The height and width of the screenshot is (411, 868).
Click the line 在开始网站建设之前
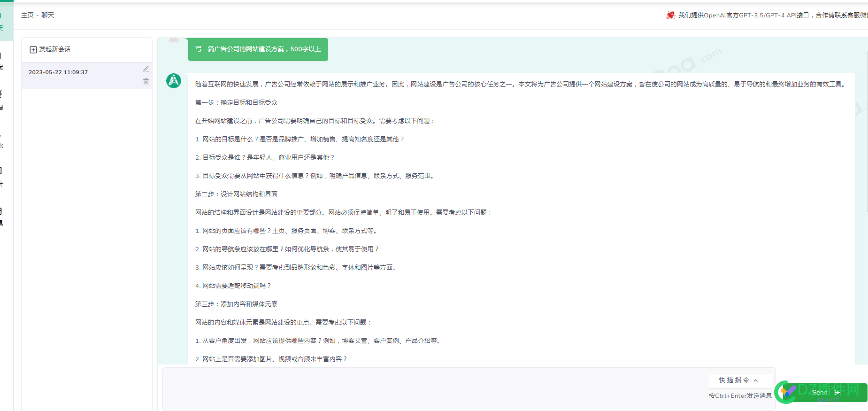(315, 121)
